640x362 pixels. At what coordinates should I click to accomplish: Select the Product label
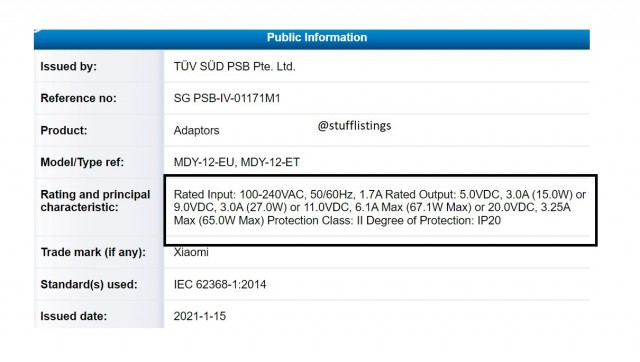[64, 131]
